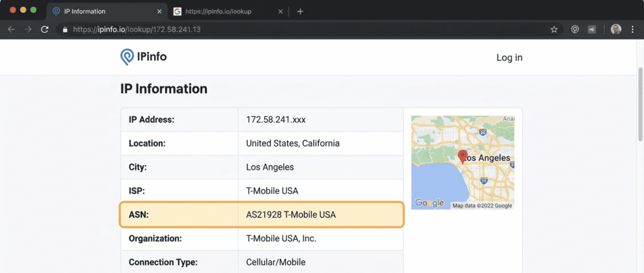Minimize window with yellow macOS button

pos(23,10)
